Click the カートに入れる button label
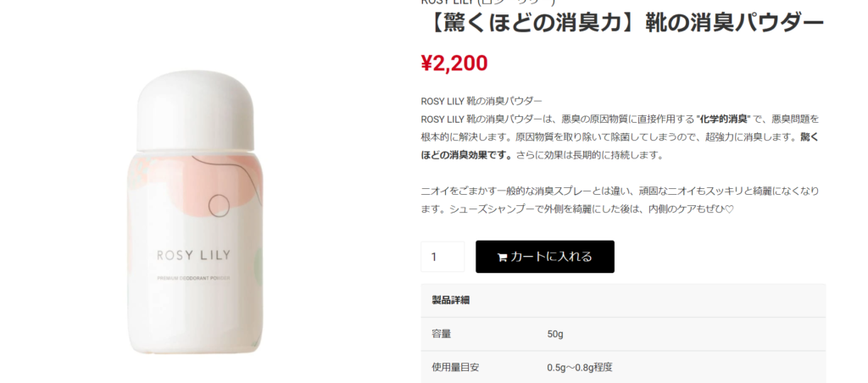868x383 pixels. click(x=551, y=257)
